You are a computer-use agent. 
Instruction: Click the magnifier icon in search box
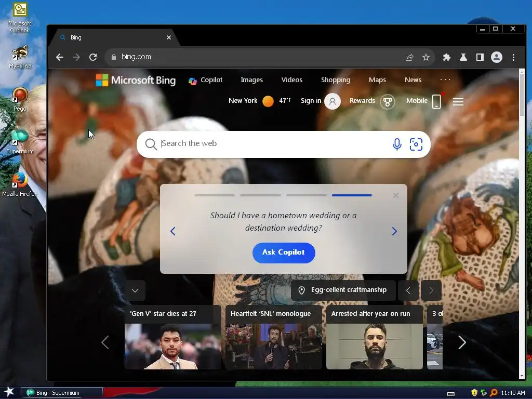pos(151,144)
